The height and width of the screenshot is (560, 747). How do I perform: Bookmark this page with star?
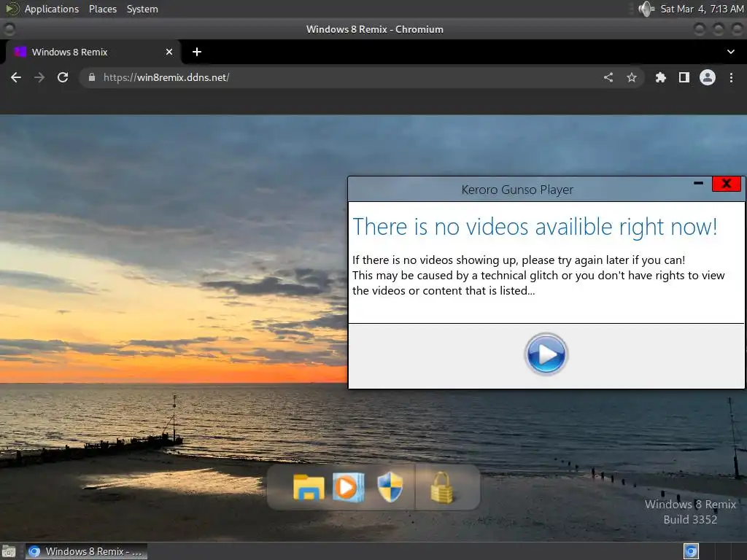(632, 77)
